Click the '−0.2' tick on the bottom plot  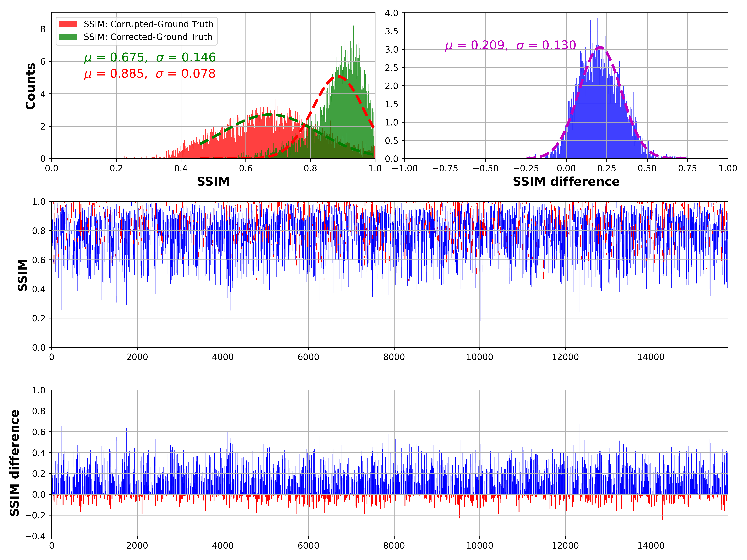click(x=35, y=515)
